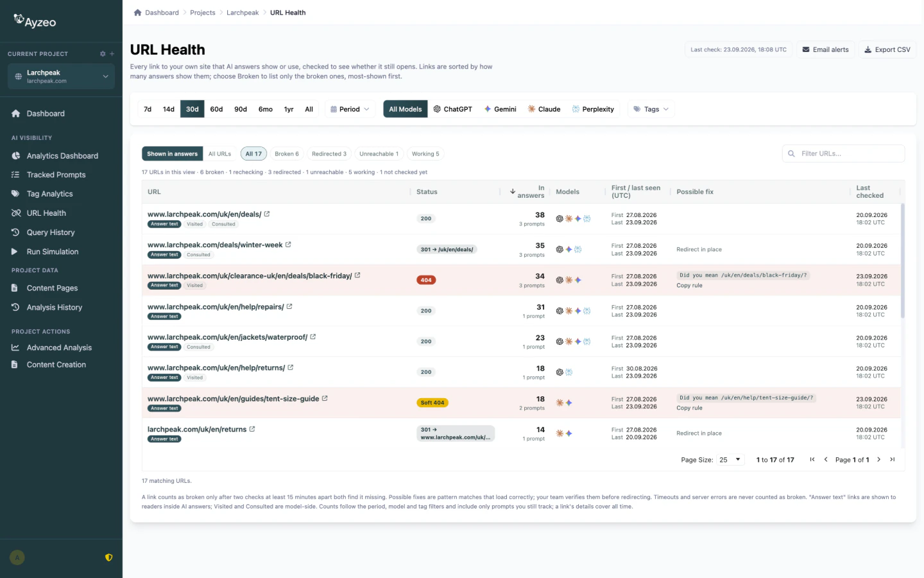The height and width of the screenshot is (578, 924).
Task: Select the Broken 6 filter chip
Action: 287,153
